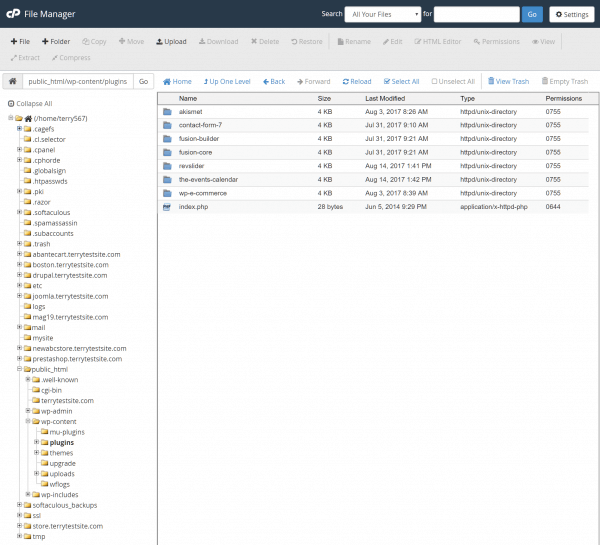Click Empty Trash
Viewport: 600px width, 545px height.
(565, 81)
